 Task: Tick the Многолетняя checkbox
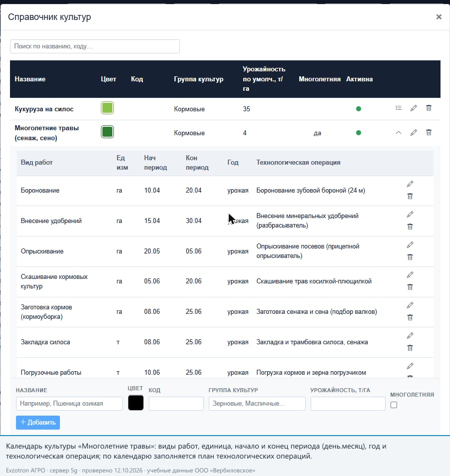pos(394,405)
